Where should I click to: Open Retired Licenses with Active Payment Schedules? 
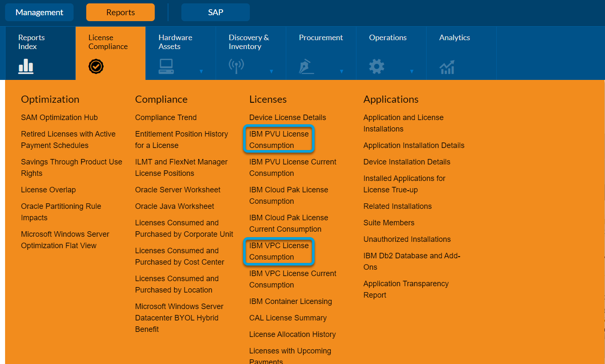coord(68,140)
